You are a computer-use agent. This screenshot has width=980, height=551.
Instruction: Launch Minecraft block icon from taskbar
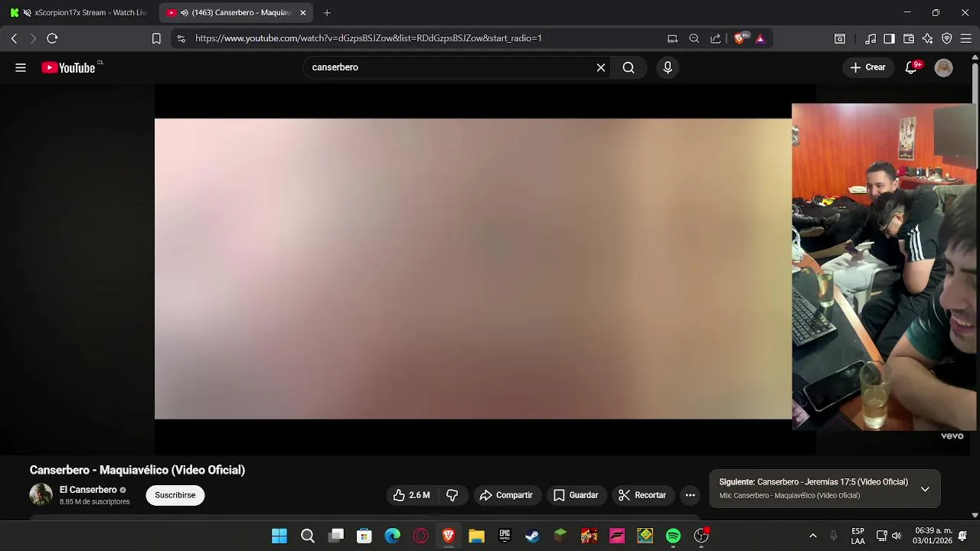point(560,536)
